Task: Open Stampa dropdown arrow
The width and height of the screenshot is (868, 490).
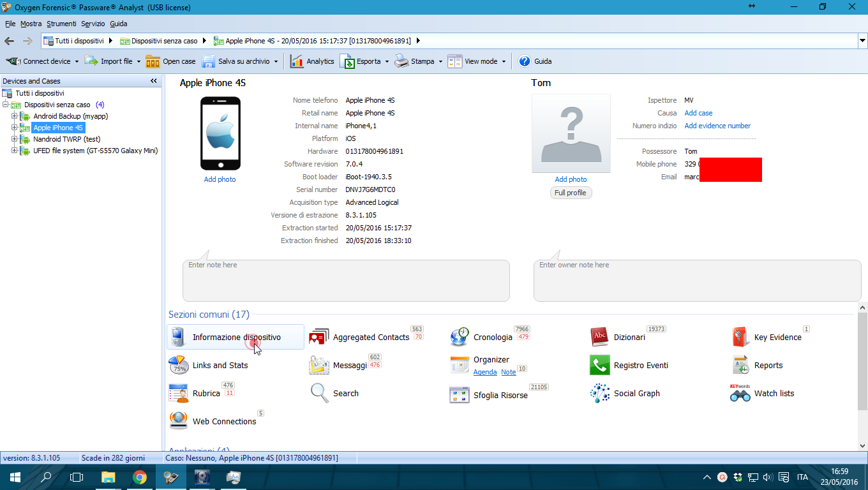Action: (x=440, y=62)
